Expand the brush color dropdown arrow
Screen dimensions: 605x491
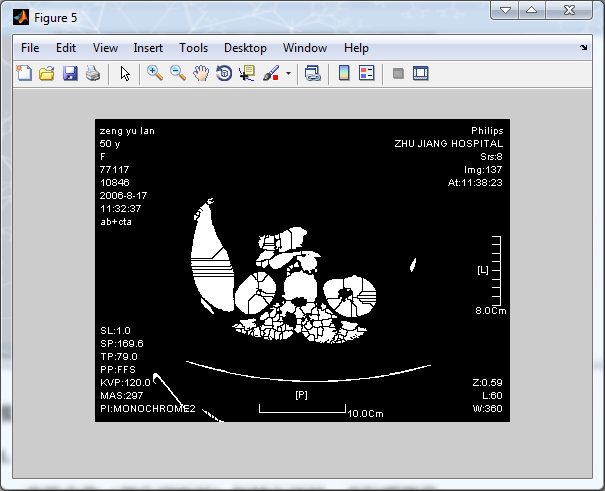(288, 73)
